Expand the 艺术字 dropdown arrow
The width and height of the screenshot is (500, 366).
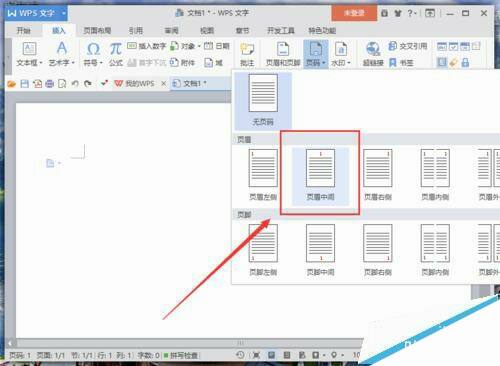[73, 63]
